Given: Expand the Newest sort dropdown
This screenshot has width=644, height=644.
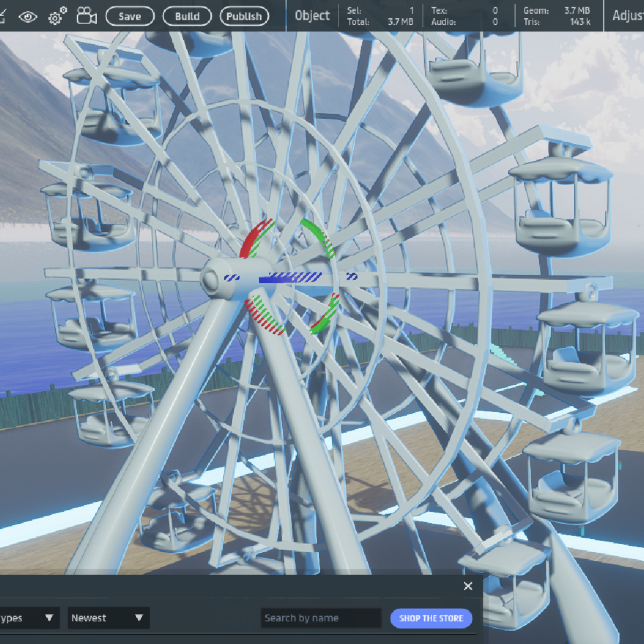Looking at the screenshot, I should [x=108, y=618].
